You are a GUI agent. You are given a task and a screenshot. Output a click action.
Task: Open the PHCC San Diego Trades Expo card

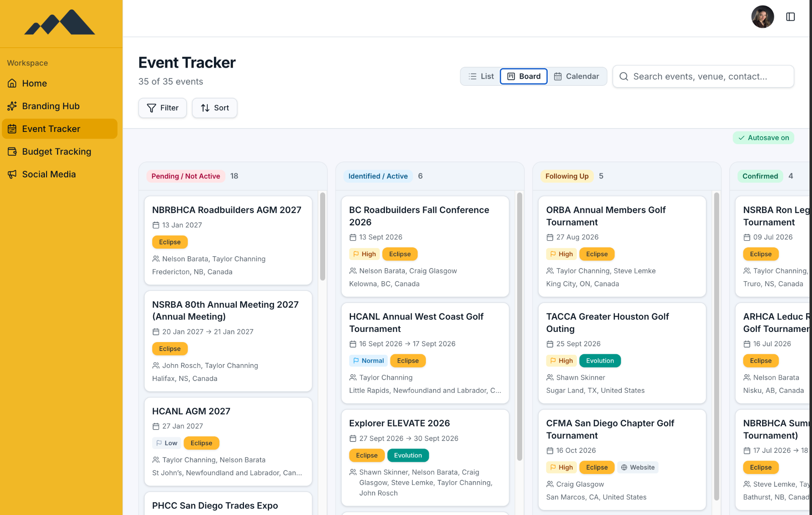click(228, 504)
